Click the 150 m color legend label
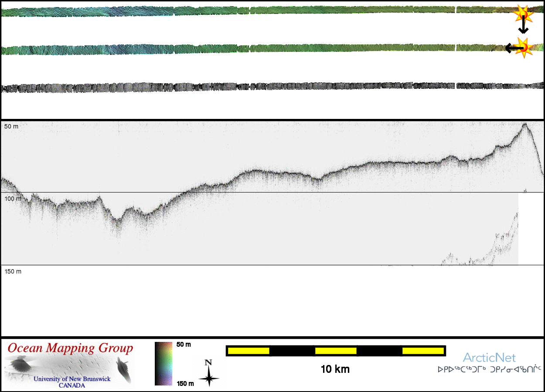The height and width of the screenshot is (392, 545). click(185, 384)
